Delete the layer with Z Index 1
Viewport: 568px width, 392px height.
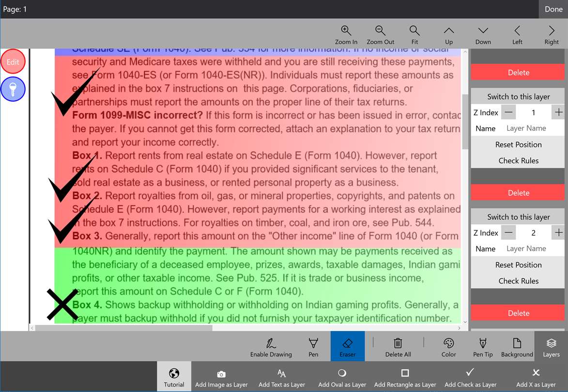pos(518,193)
